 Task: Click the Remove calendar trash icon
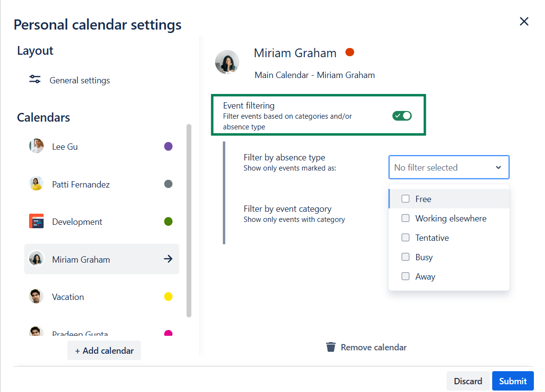(x=331, y=347)
